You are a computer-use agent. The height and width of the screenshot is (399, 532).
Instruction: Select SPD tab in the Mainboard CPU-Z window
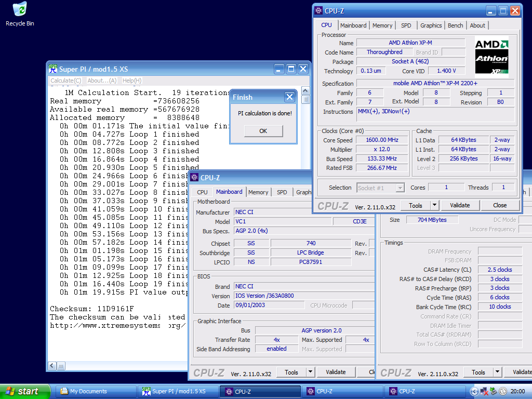282,192
